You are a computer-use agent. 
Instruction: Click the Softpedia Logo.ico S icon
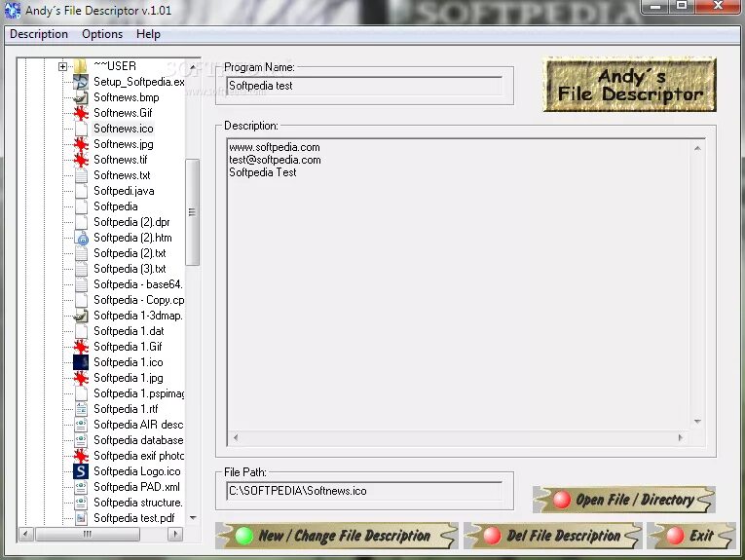(81, 471)
